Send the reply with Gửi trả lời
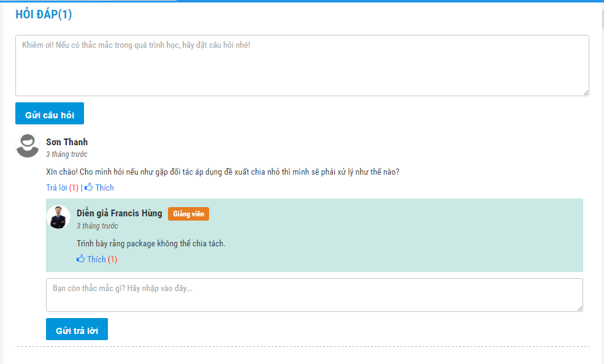This screenshot has height=364, width=604. tap(77, 329)
